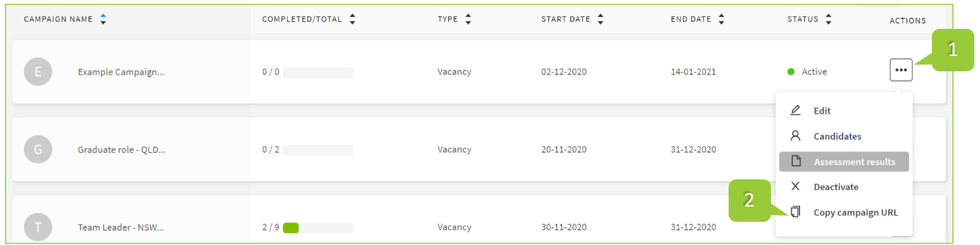The width and height of the screenshot is (980, 245).
Task: Click the Deactivate X icon
Action: pyautogui.click(x=795, y=186)
